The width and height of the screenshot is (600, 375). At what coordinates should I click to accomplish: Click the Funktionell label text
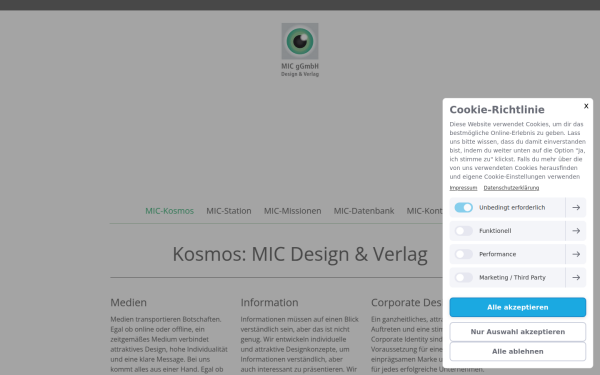pos(495,231)
